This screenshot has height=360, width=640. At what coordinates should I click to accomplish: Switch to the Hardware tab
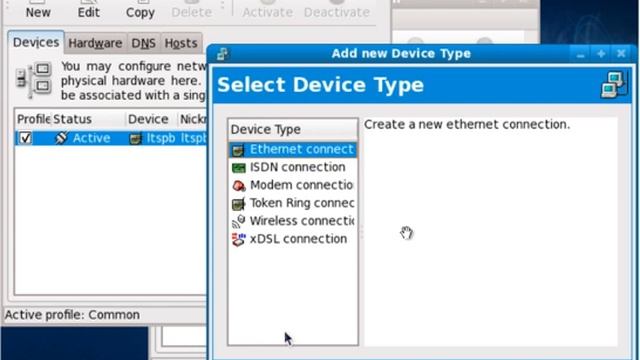pos(95,43)
